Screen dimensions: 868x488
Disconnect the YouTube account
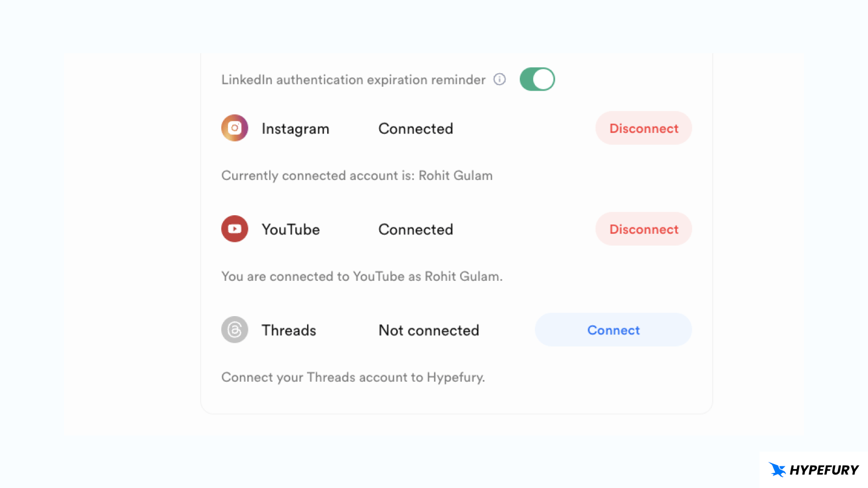643,229
